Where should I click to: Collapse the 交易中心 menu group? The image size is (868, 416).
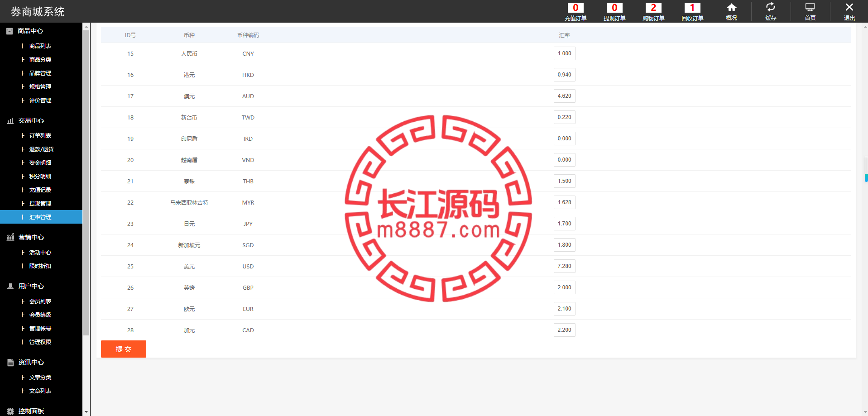pyautogui.click(x=31, y=120)
